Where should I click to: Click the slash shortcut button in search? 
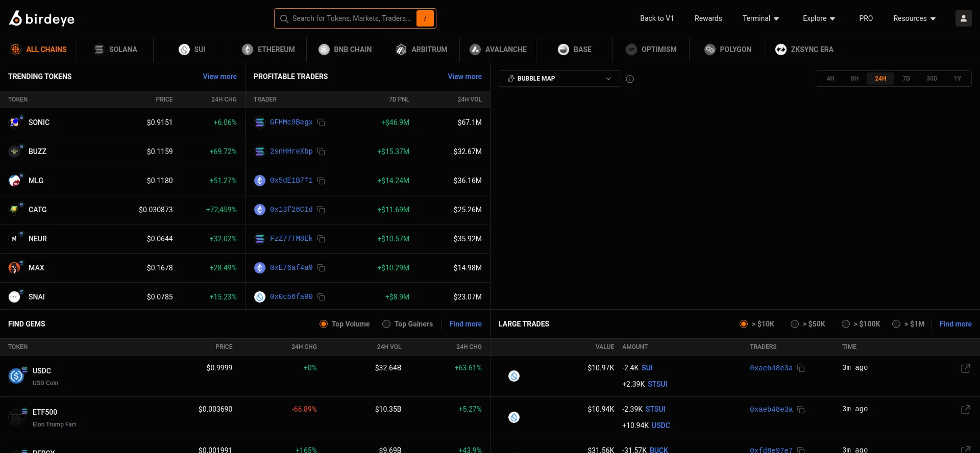pyautogui.click(x=425, y=18)
